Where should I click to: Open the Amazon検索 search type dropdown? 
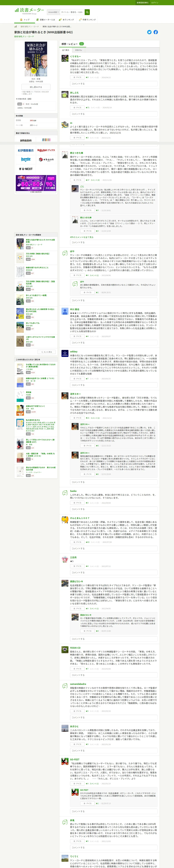point(53,12)
